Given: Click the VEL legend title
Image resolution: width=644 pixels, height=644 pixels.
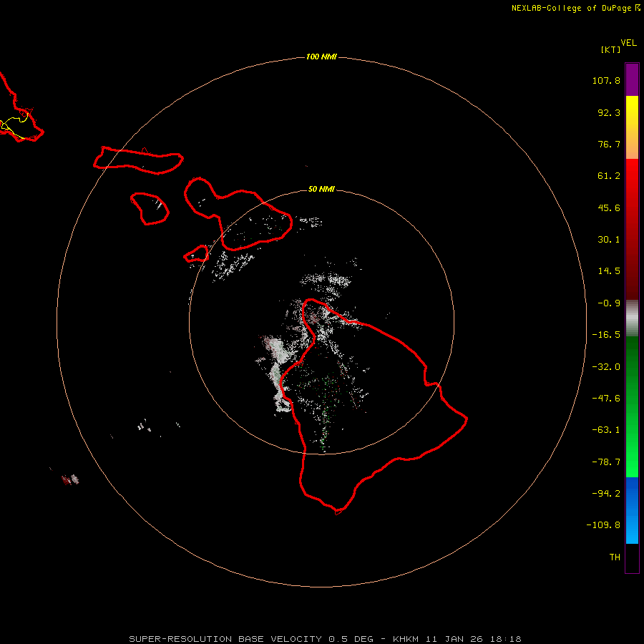Looking at the screenshot, I should (628, 43).
